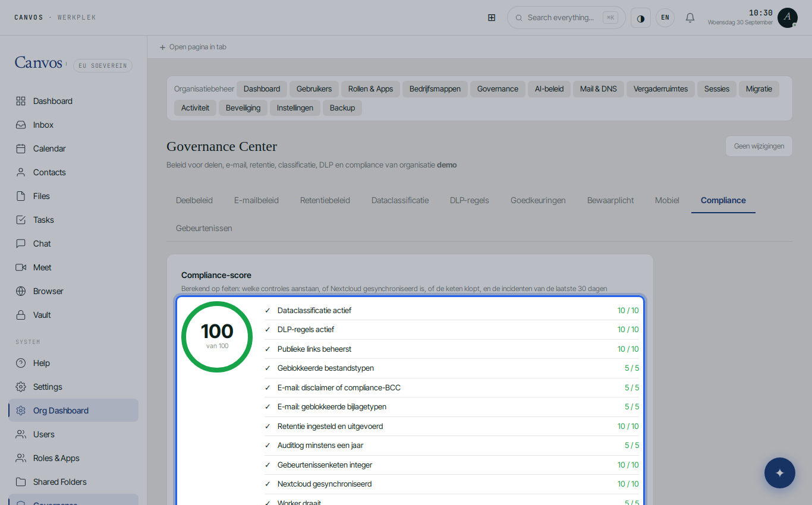Switch language with EN button
Image resolution: width=812 pixels, height=505 pixels.
[665, 18]
